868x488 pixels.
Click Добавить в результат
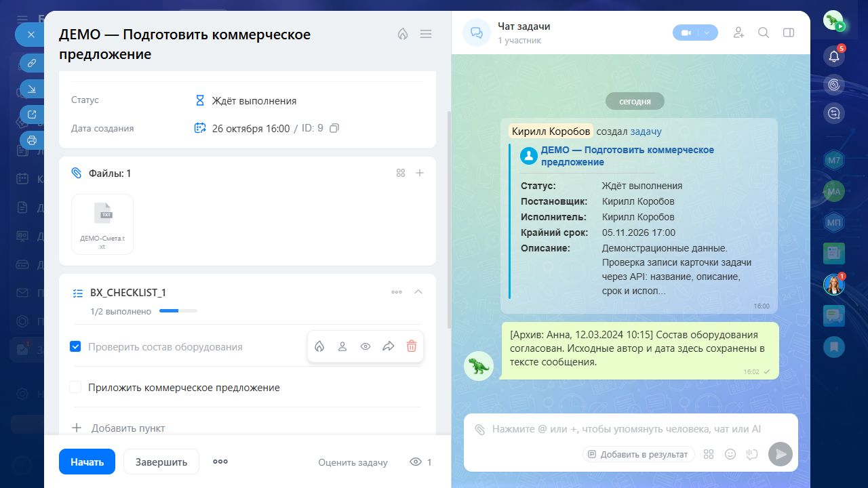(638, 454)
